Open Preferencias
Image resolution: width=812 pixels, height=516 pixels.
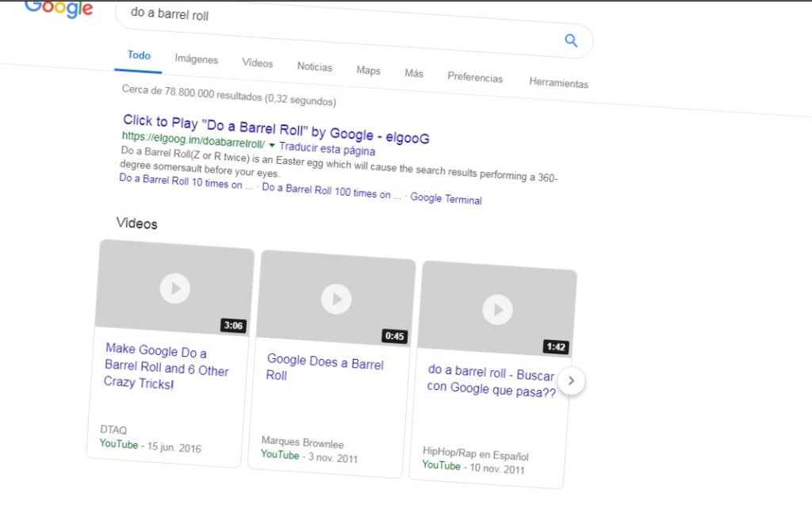474,77
